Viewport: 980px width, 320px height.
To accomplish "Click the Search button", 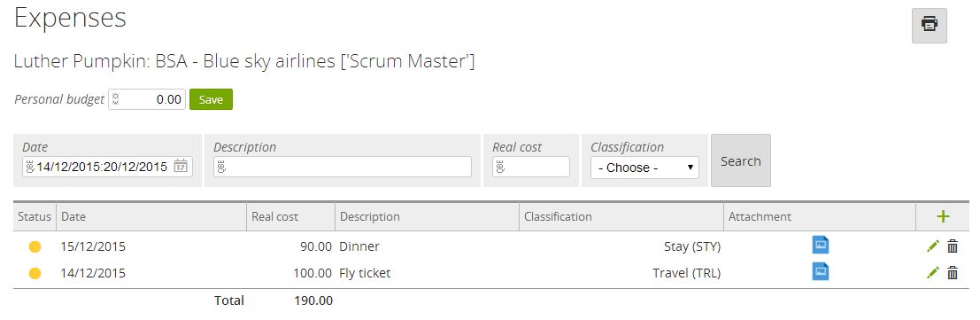I will 741,161.
